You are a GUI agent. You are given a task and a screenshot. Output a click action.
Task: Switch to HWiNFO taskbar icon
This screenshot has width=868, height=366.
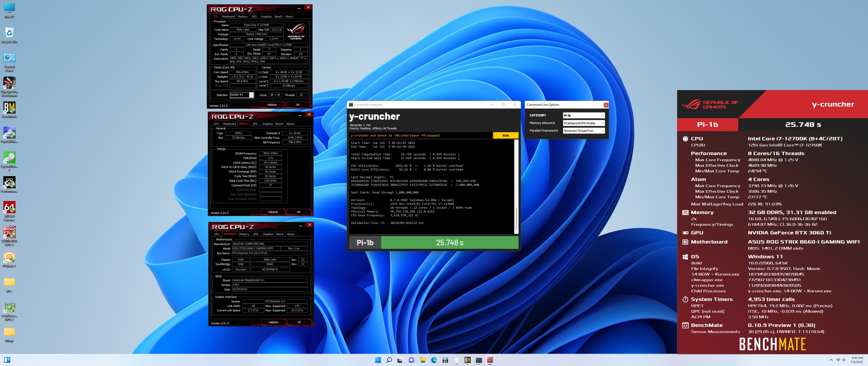click(x=445, y=360)
